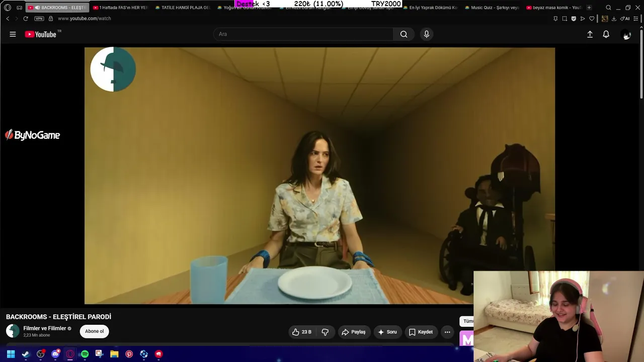Open Pinterest from the taskbar
This screenshot has width=644, height=362.
[x=129, y=354]
